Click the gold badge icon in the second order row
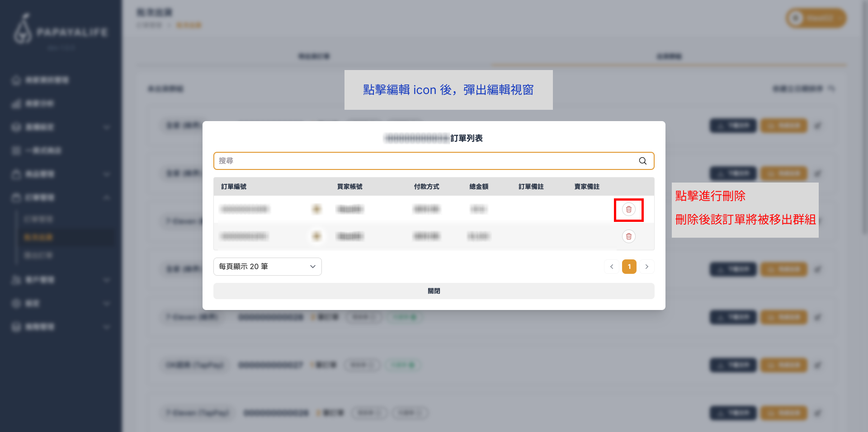The image size is (868, 432). click(316, 236)
